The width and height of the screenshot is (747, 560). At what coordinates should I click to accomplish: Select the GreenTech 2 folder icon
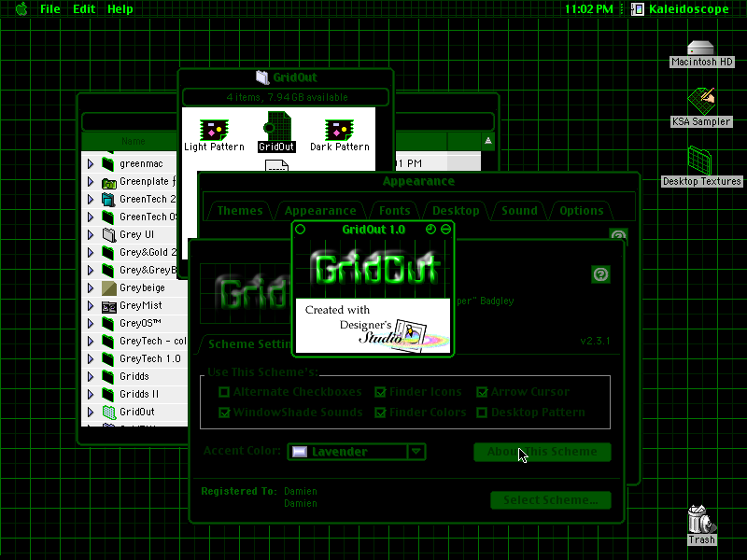[x=108, y=200]
